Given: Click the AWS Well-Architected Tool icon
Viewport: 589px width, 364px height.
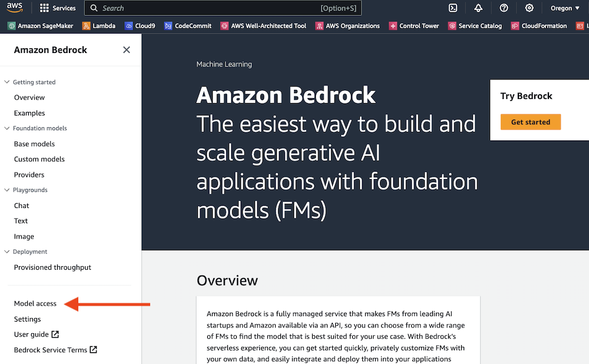Looking at the screenshot, I should pos(224,26).
